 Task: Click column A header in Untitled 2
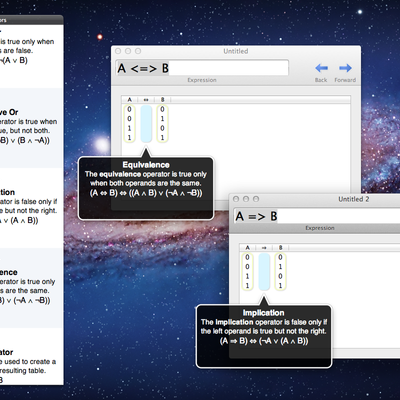click(x=247, y=247)
